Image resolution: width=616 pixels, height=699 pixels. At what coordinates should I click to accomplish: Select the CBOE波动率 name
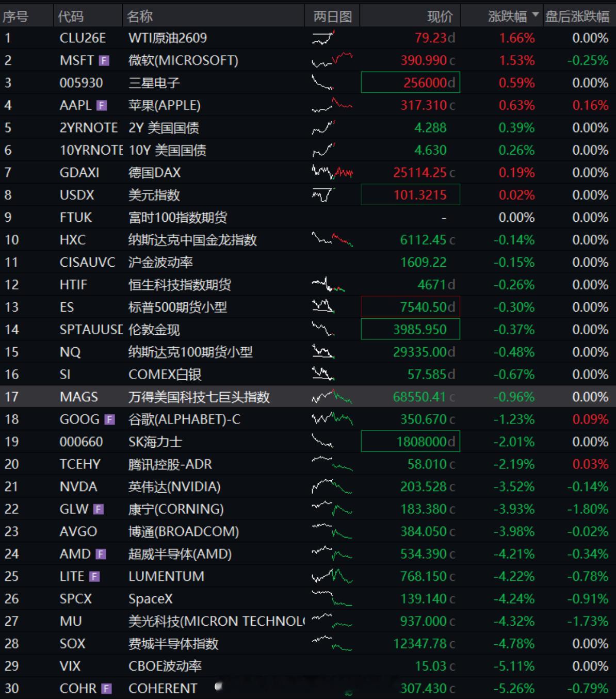tap(165, 667)
